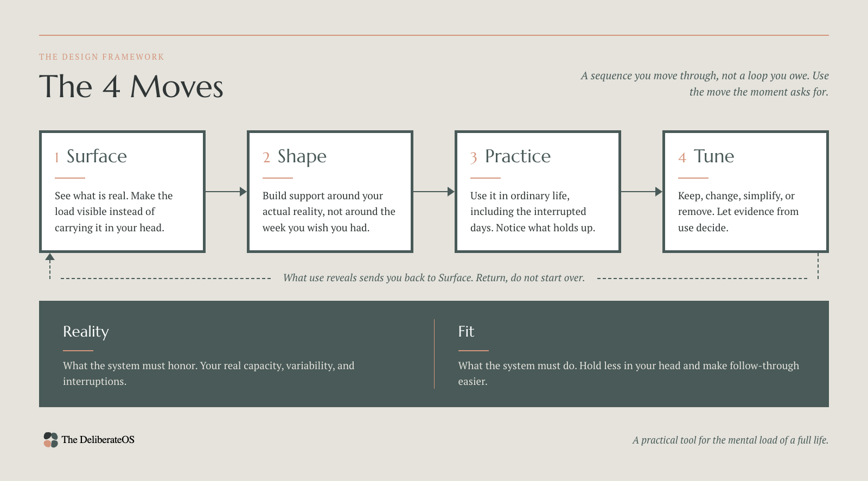Click The DeliberateOS logo icon
Viewport: 868px width, 481px height.
pos(50,440)
